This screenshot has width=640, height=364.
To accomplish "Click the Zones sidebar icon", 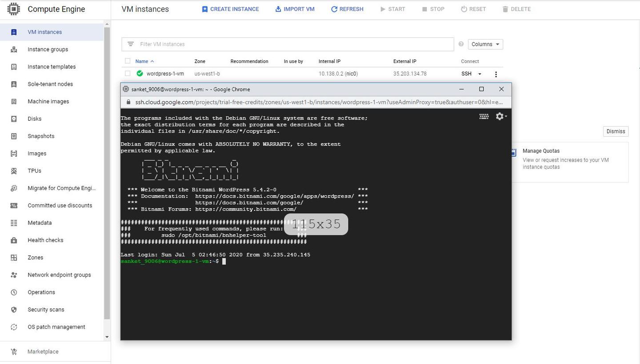I will (14, 257).
